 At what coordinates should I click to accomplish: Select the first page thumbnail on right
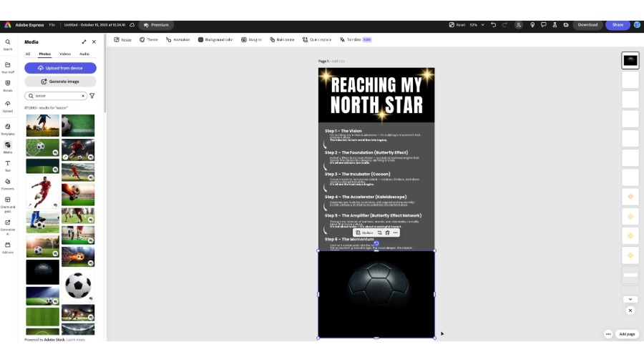coord(630,61)
